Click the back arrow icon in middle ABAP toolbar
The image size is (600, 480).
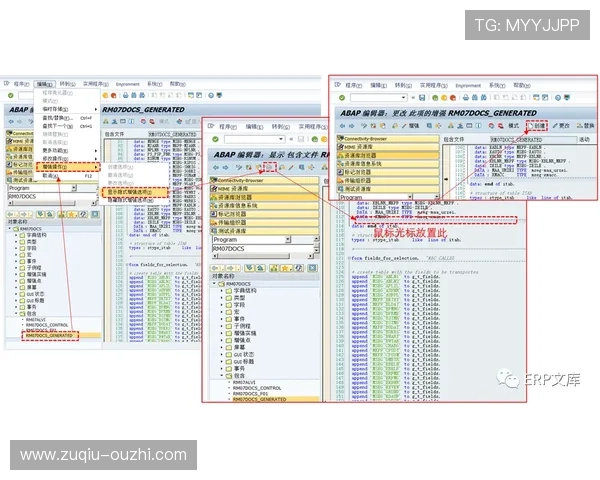pyautogui.click(x=214, y=167)
